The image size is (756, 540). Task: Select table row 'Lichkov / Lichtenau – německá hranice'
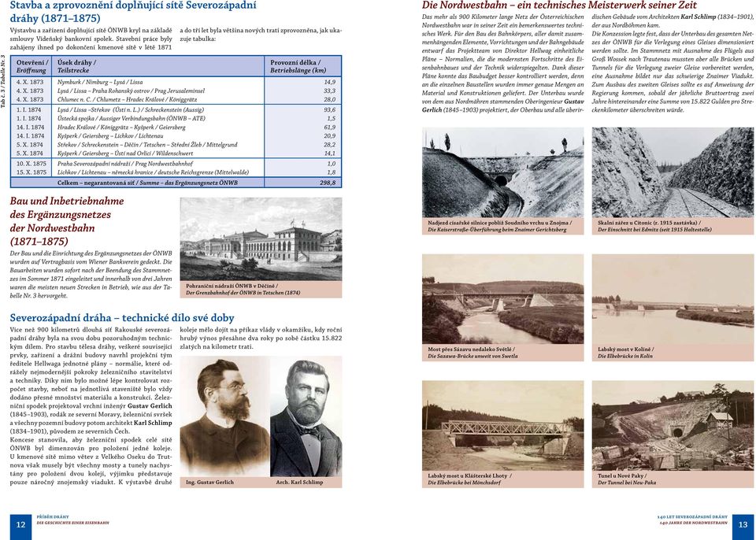176,172
